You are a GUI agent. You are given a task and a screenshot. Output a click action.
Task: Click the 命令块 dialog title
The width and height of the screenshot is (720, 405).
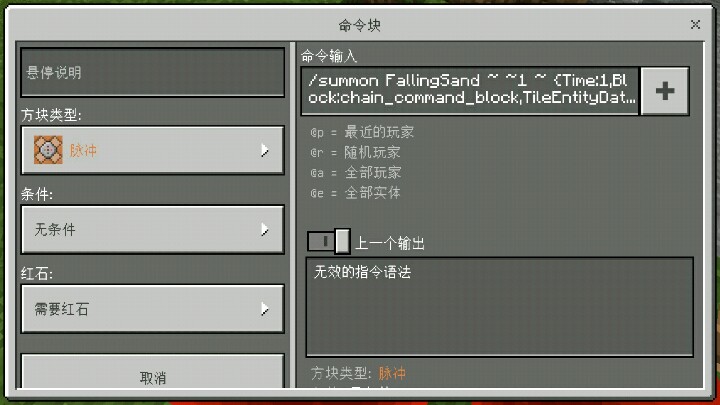[x=360, y=25]
